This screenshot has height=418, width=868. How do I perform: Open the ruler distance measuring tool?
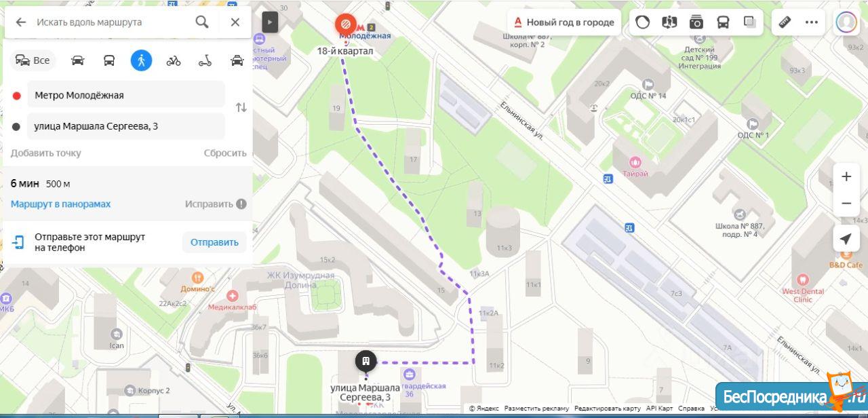[785, 22]
